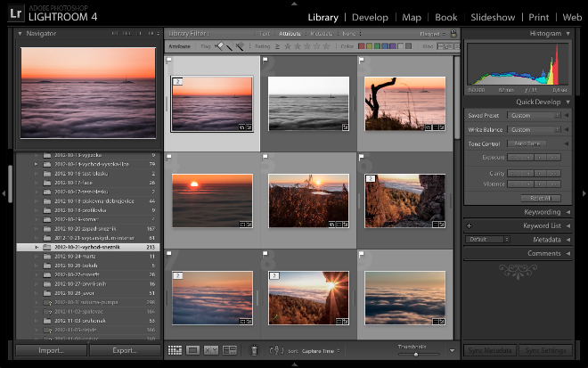
Task: Switch to Grid view in toolbar
Action: (175, 351)
